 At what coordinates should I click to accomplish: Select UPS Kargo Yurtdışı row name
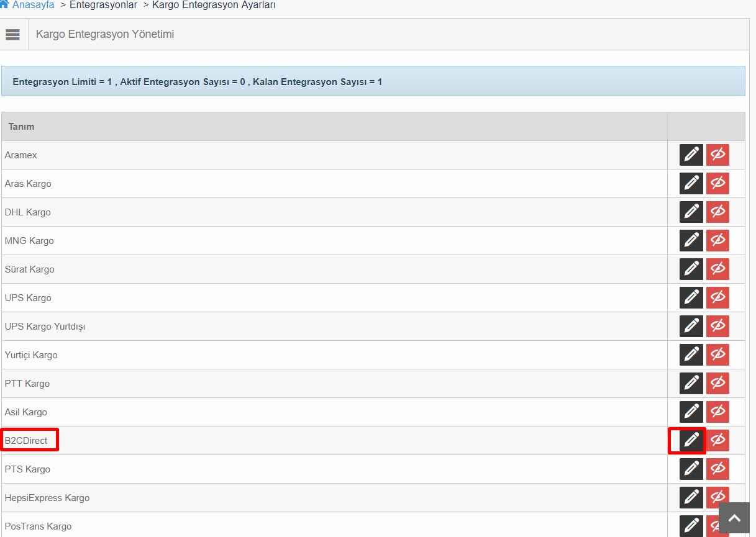45,327
